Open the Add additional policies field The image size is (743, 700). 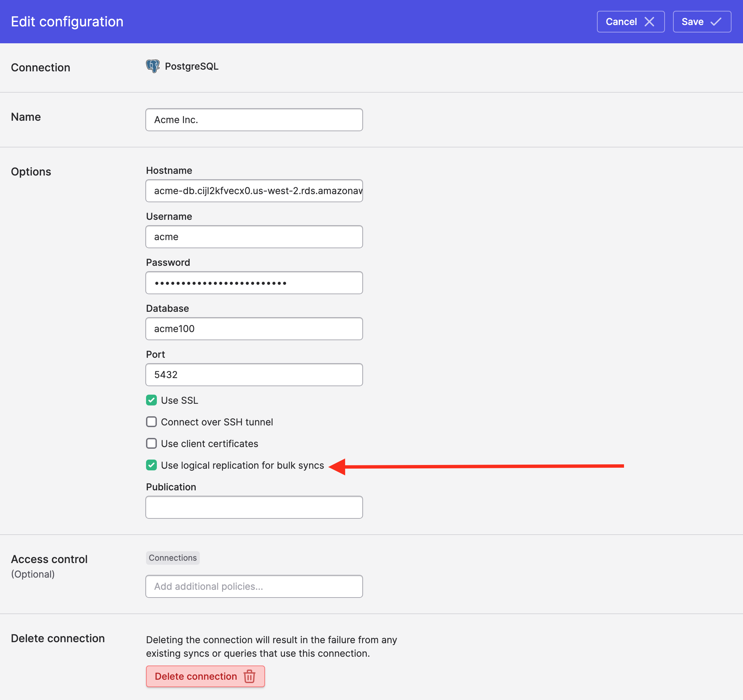pyautogui.click(x=254, y=586)
